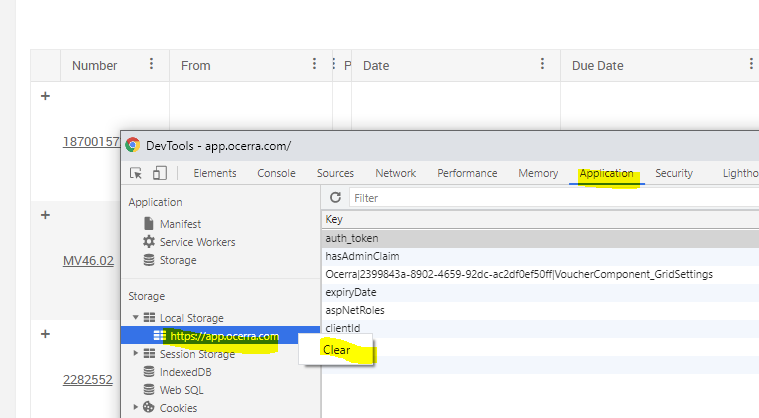Click the Cookies icon
Screen dimensions: 759x418
(149, 407)
